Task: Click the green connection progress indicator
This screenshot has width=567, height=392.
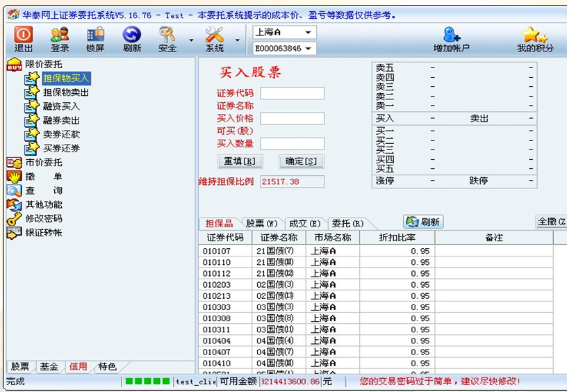Action: pos(147,381)
